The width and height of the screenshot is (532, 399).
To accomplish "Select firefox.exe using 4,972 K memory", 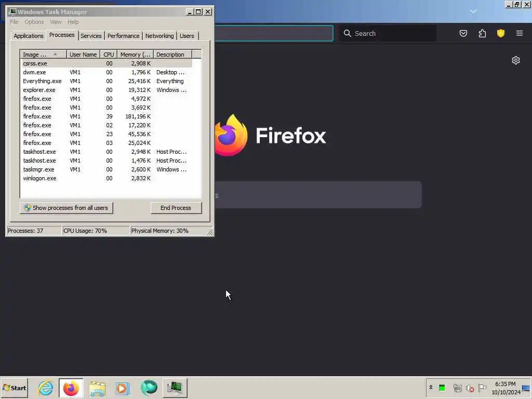I will [107, 99].
